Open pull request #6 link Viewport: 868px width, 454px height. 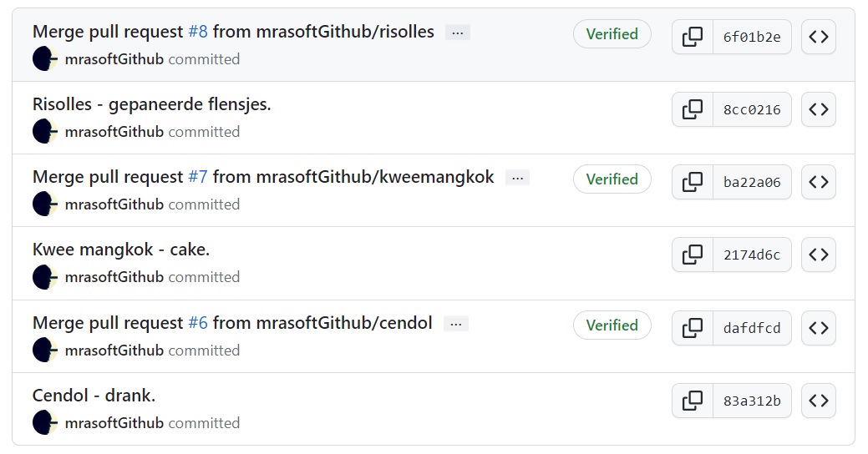[198, 323]
